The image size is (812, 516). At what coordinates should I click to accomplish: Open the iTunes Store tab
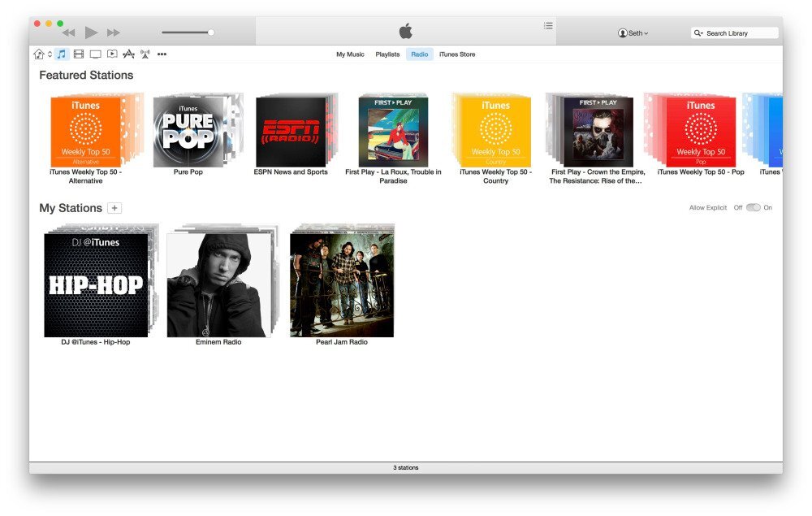[x=456, y=54]
